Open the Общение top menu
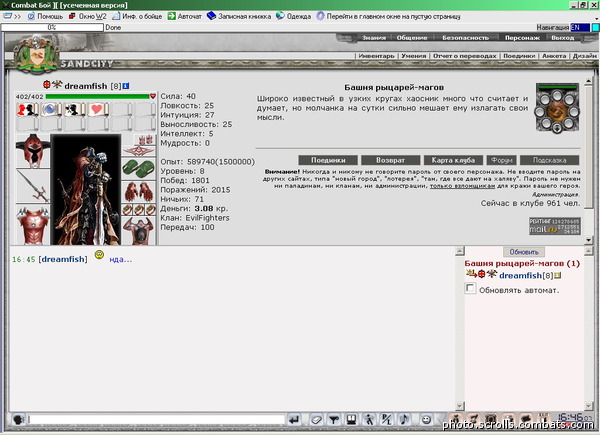600x435 pixels. click(412, 37)
